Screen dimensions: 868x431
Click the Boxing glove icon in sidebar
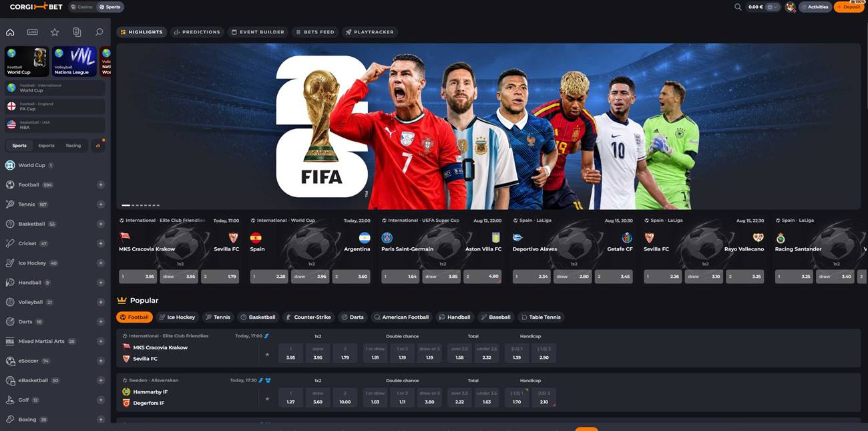point(10,419)
